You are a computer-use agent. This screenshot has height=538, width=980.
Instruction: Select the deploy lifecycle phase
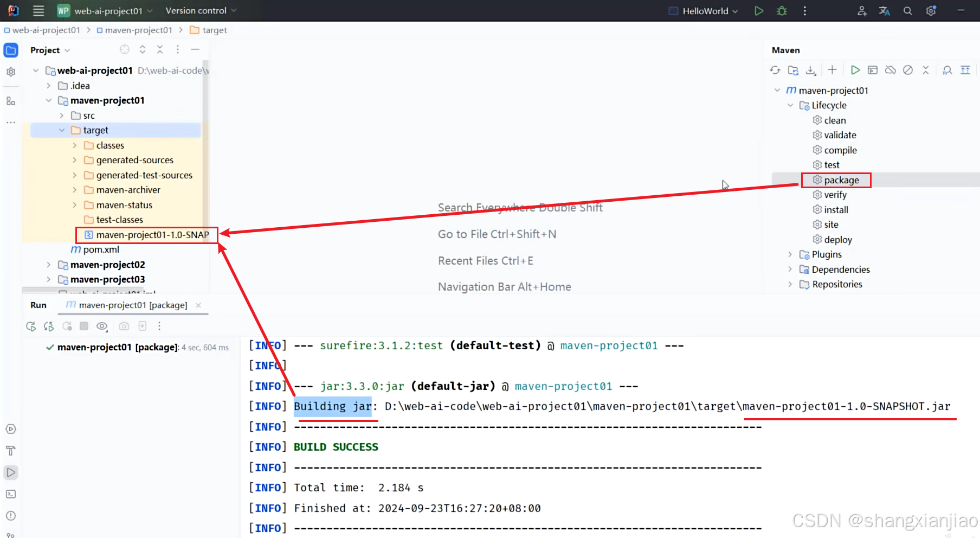tap(832, 240)
